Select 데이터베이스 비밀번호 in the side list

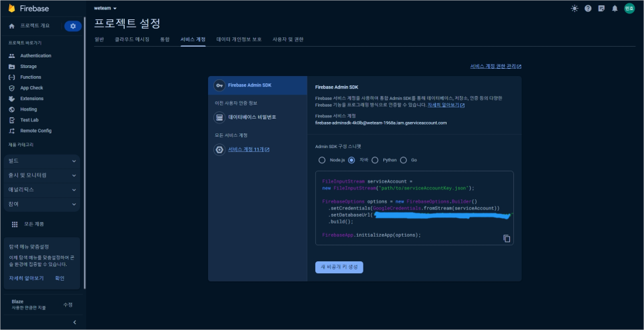point(257,117)
